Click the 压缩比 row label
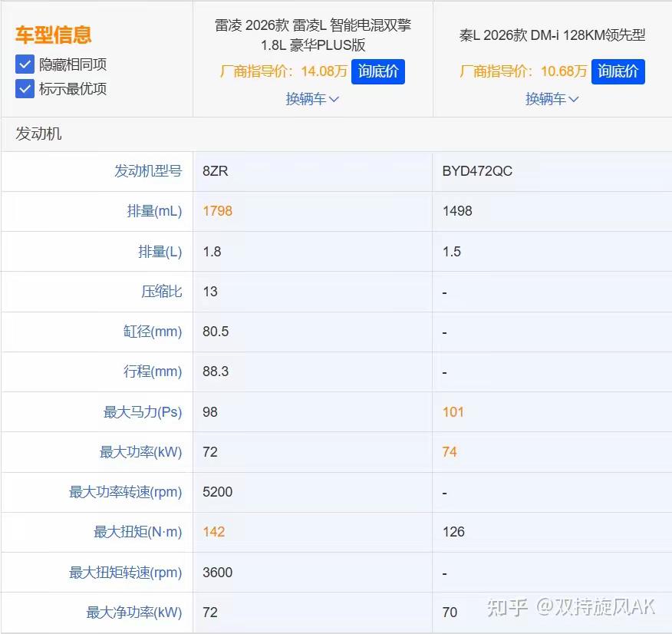Image resolution: width=672 pixels, height=634 pixels. click(x=162, y=292)
